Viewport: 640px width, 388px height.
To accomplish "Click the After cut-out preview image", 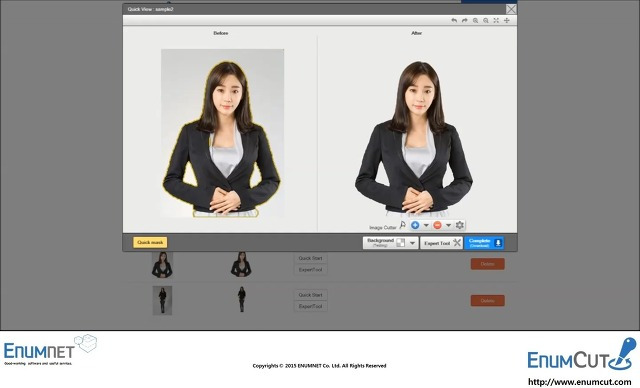I will click(414, 138).
